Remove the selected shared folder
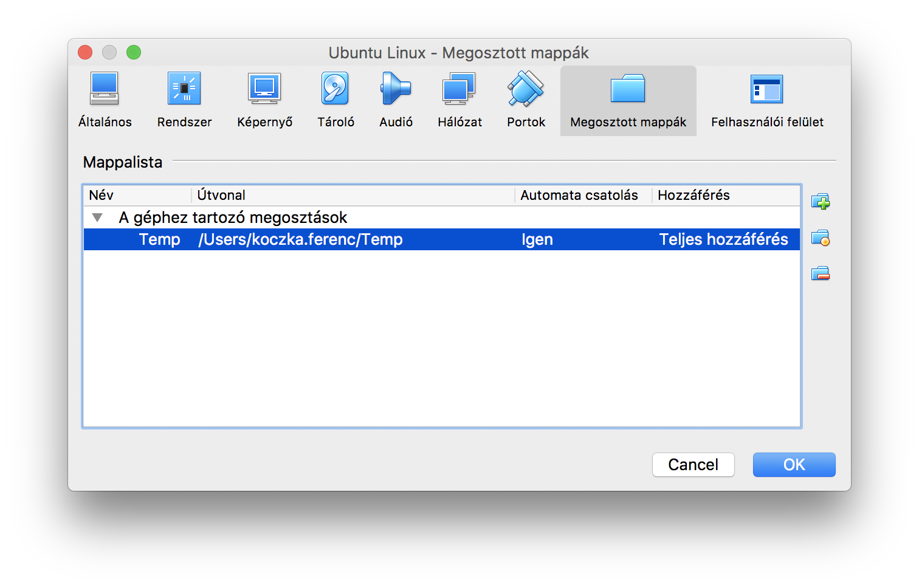The width and height of the screenshot is (919, 588). (x=821, y=273)
